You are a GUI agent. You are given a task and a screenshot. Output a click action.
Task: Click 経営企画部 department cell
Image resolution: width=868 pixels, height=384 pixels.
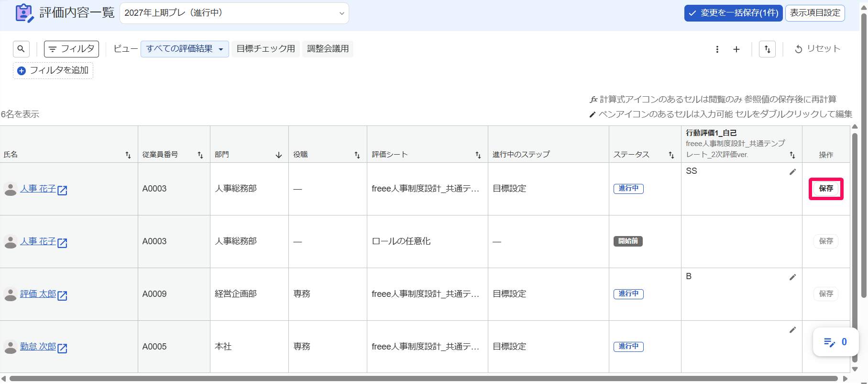(x=249, y=294)
